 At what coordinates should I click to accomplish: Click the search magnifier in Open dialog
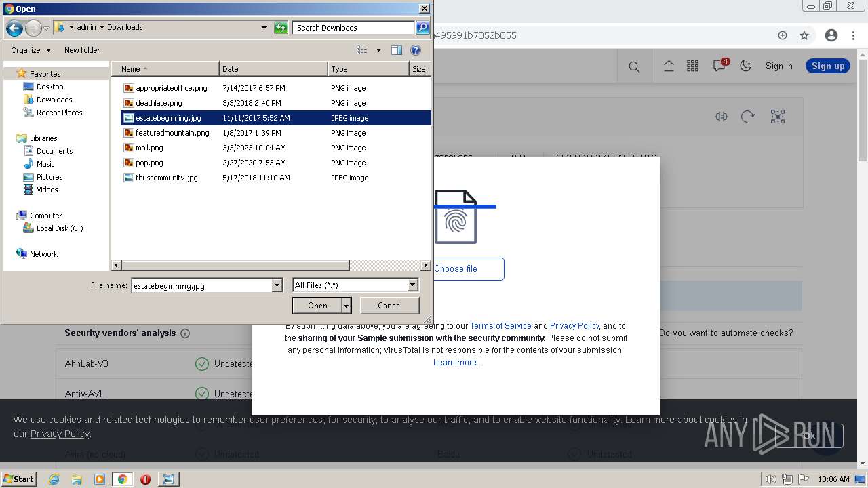pyautogui.click(x=422, y=28)
